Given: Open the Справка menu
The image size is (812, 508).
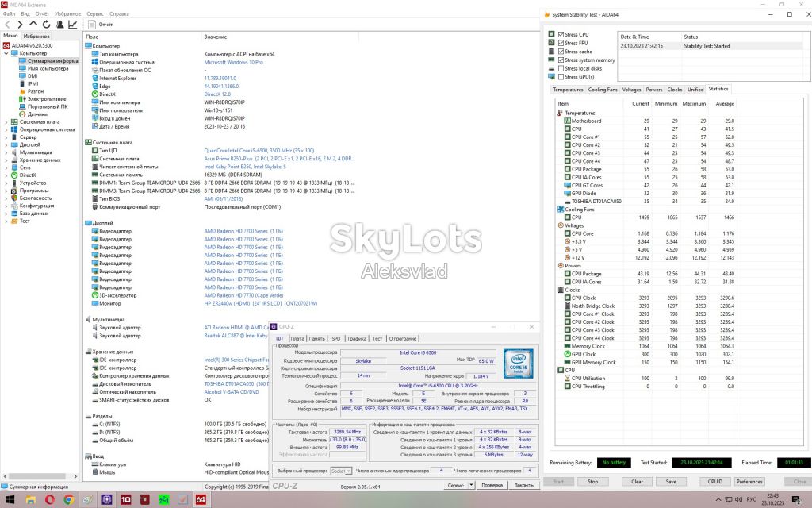Looking at the screenshot, I should click(119, 14).
